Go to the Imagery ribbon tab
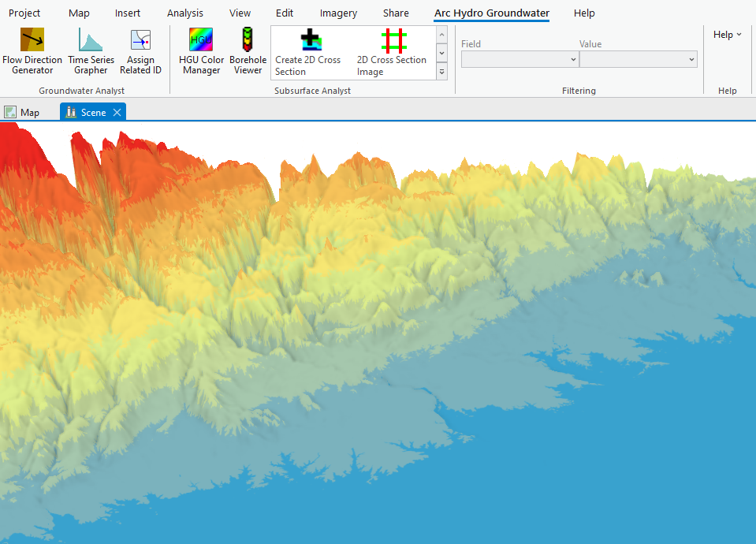 coord(338,13)
